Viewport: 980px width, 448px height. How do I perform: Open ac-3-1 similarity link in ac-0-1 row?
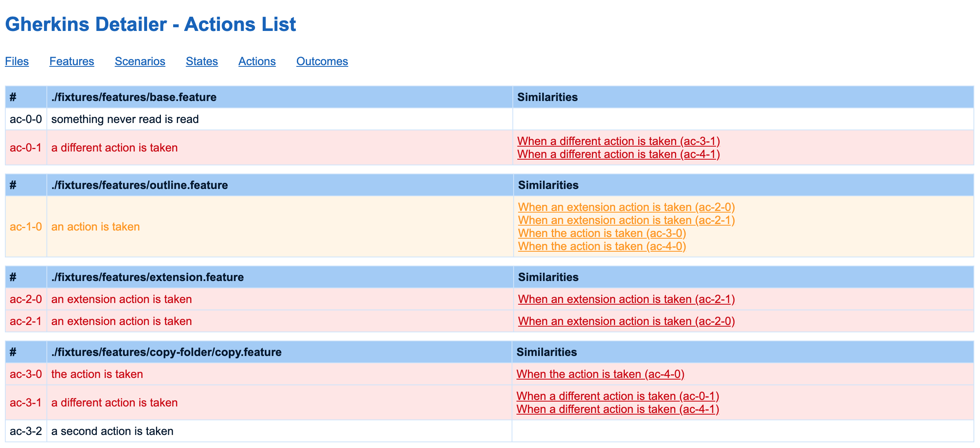[618, 141]
